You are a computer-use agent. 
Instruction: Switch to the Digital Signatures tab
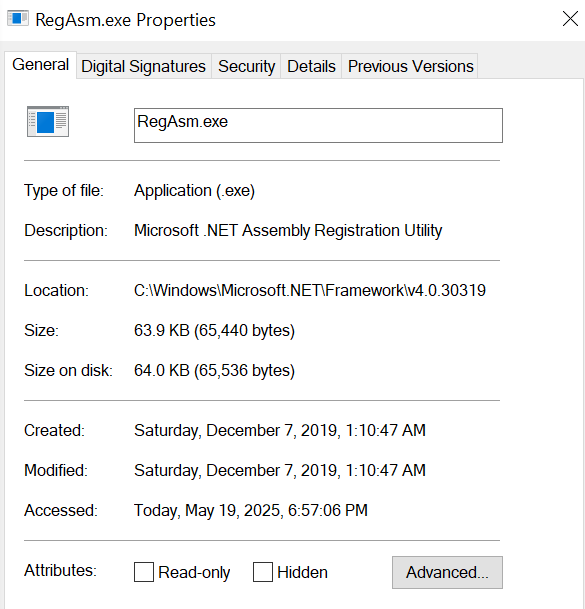pyautogui.click(x=143, y=66)
